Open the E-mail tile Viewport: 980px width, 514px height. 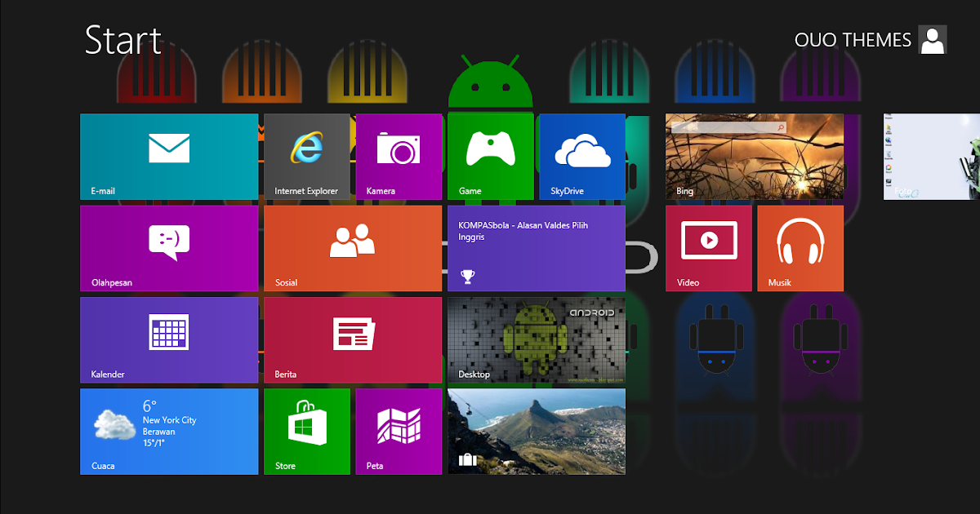(x=169, y=157)
